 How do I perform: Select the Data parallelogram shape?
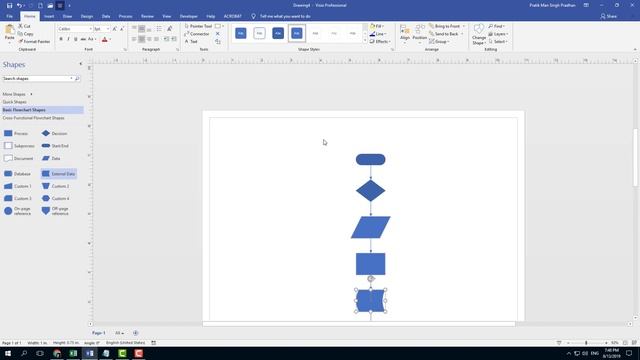pyautogui.click(x=51, y=158)
